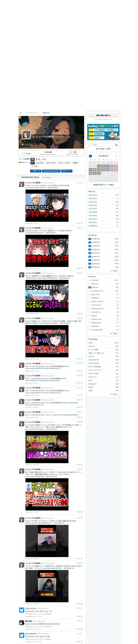Reply to the tweet posted at 22:47:28
This screenshot has width=138, height=644.
(77, 371)
